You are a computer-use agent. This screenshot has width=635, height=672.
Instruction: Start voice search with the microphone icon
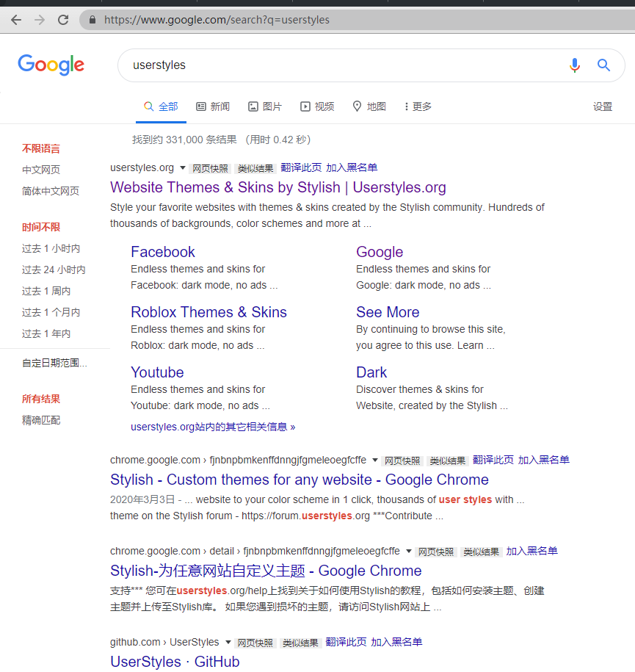pyautogui.click(x=575, y=65)
